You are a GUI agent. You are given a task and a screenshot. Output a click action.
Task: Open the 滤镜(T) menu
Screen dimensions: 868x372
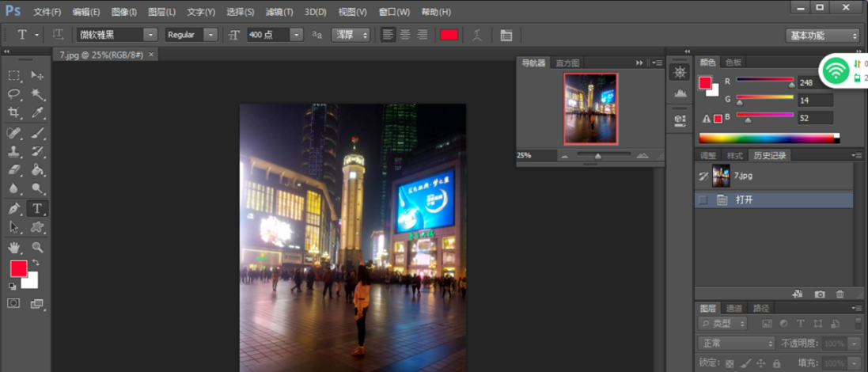click(x=279, y=12)
